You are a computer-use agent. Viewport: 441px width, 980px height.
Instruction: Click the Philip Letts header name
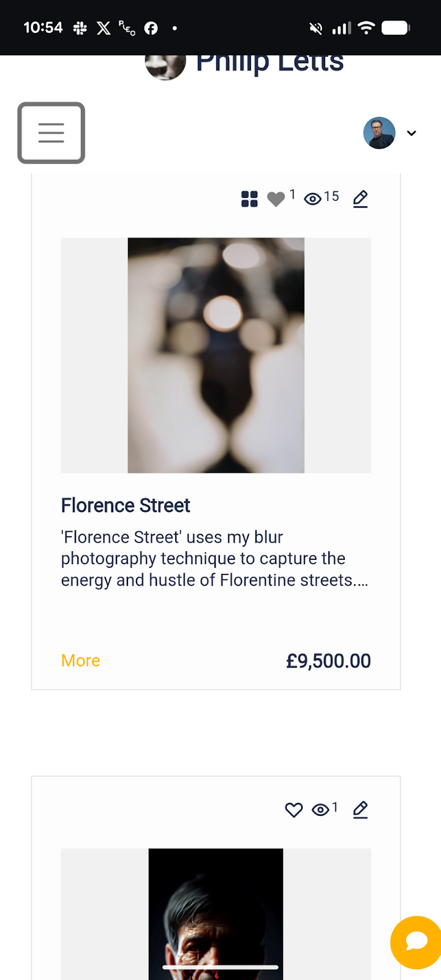click(x=269, y=62)
